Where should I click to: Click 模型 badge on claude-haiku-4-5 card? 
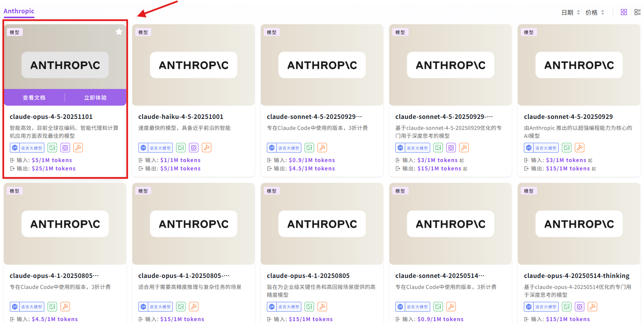(143, 32)
